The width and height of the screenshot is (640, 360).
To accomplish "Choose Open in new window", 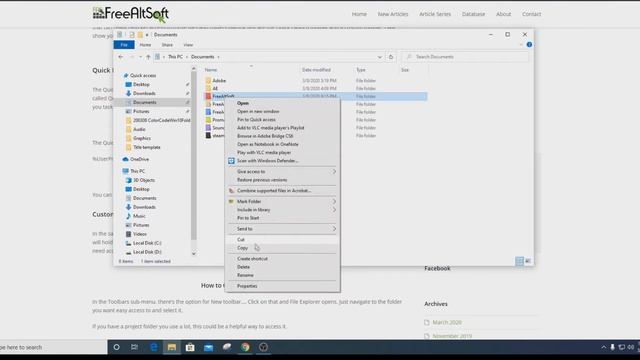I will pos(258,111).
